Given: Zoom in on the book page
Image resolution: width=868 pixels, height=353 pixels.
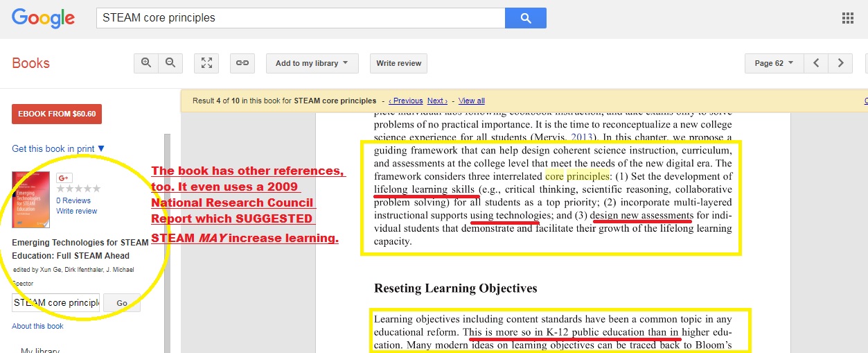Looking at the screenshot, I should pos(146,63).
